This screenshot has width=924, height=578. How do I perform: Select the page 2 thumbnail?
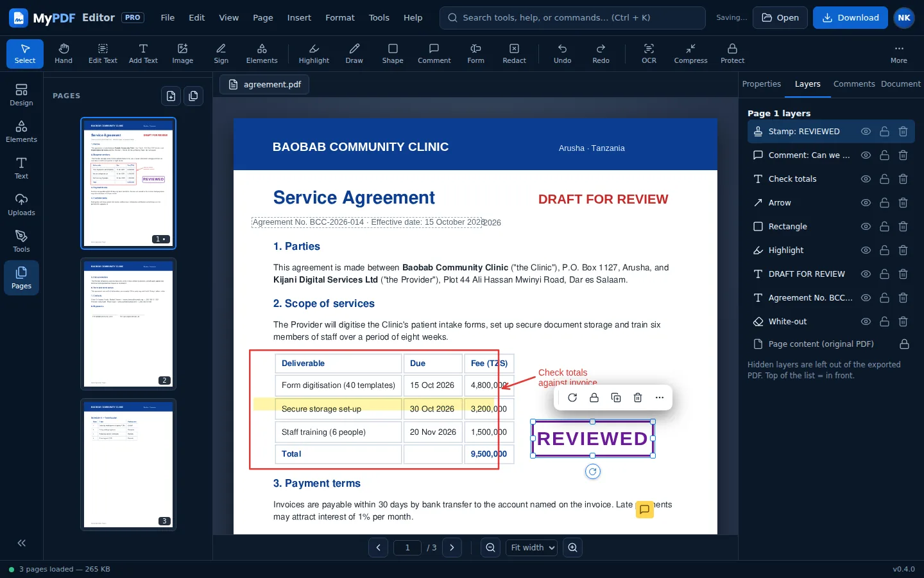128,324
